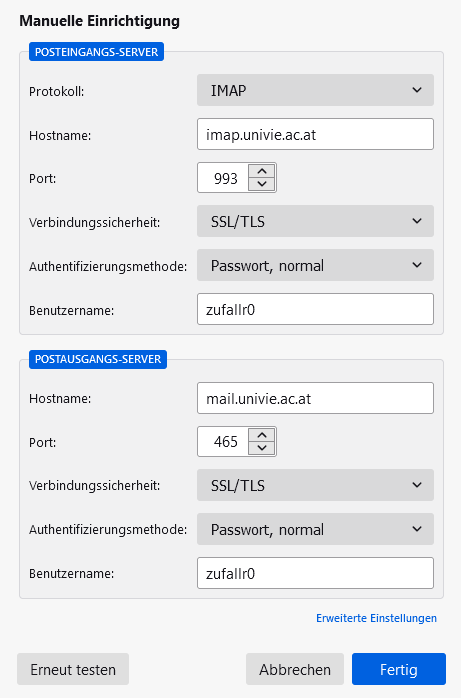Click the Erneut testen button
Screen dimensions: 461x698
[x=73, y=669]
